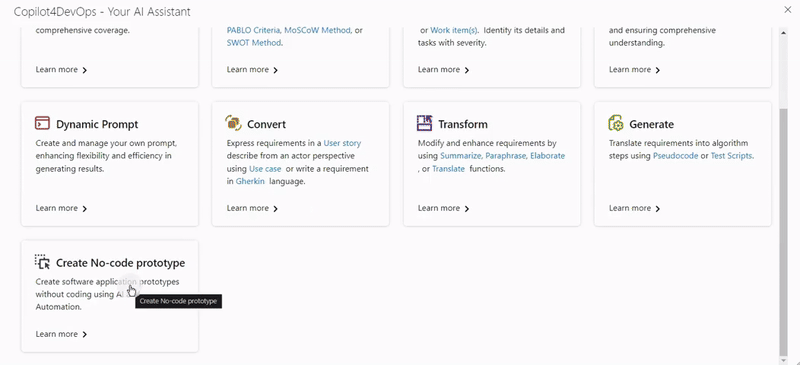Select the Translate link in Transform
The width and height of the screenshot is (800, 365).
pos(448,169)
